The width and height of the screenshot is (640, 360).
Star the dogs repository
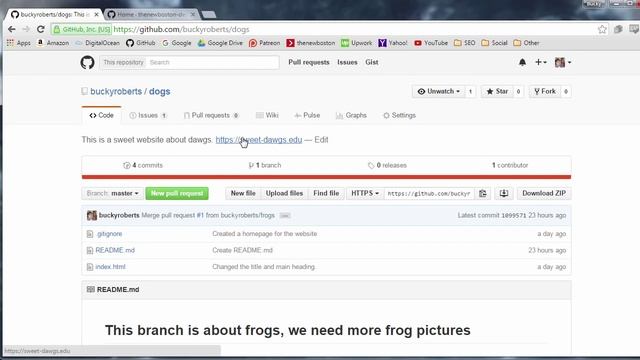pos(497,91)
